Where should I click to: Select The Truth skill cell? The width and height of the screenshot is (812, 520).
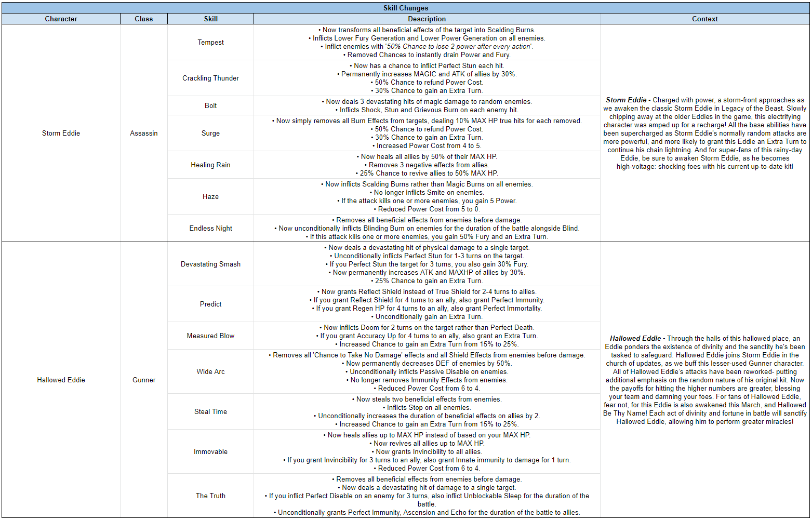(210, 496)
